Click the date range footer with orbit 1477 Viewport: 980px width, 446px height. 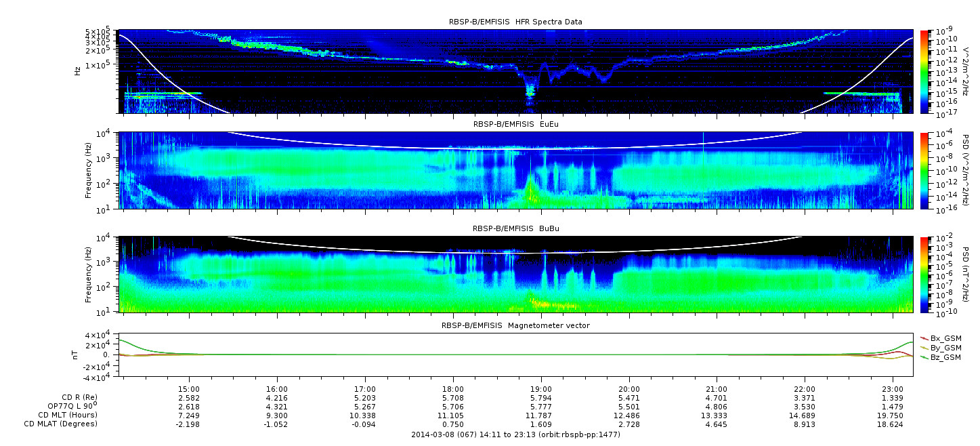[x=515, y=434]
